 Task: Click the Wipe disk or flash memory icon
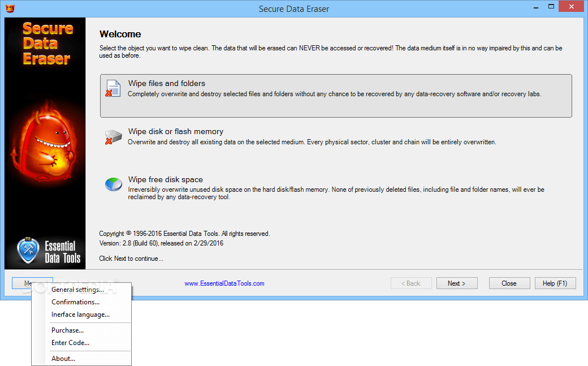tap(113, 136)
